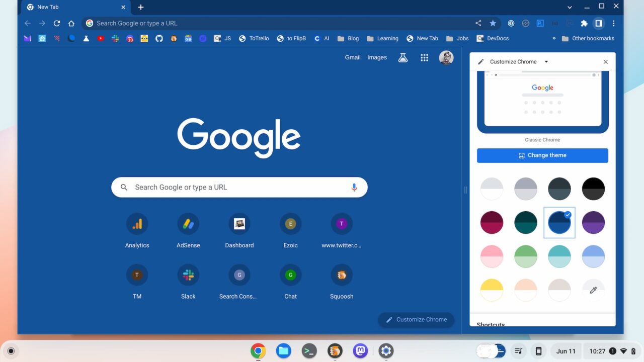The image size is (644, 362).
Task: Open the Slack bookmark in bookmarks bar
Action: [115, 38]
